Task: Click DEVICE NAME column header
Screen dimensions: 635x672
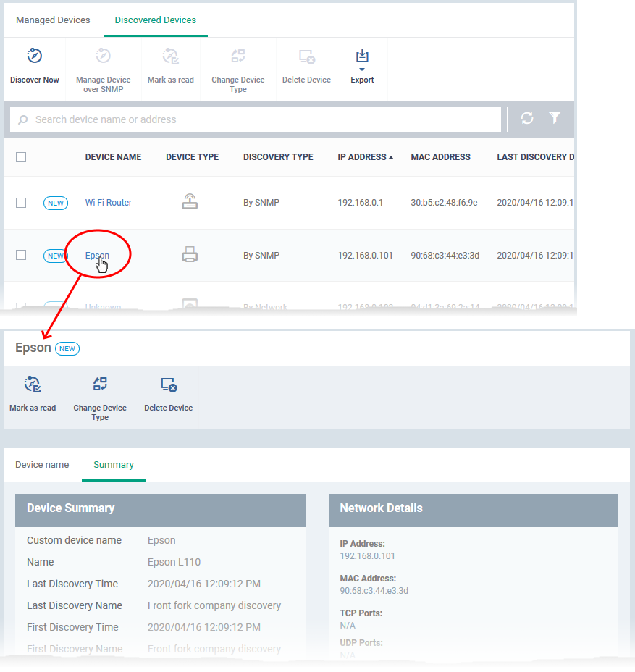Action: (113, 157)
